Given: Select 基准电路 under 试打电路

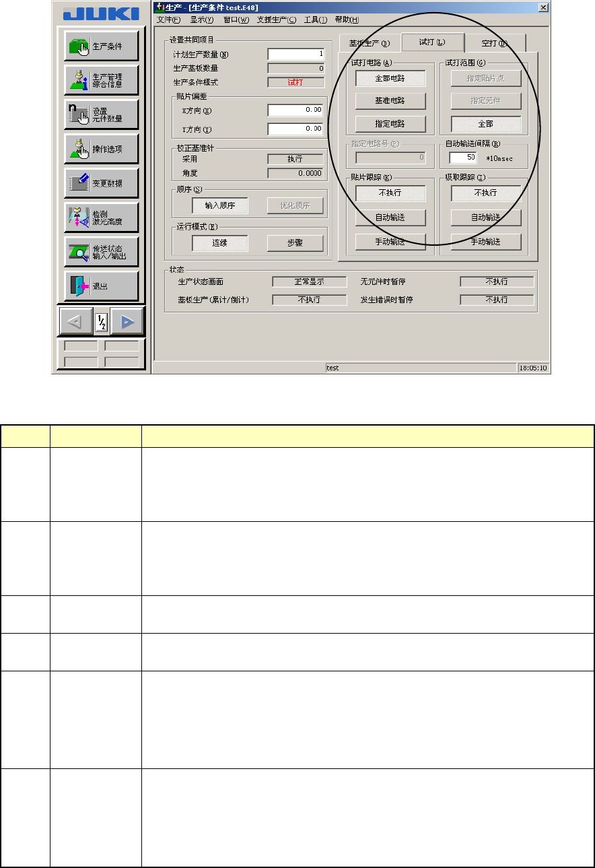Looking at the screenshot, I should tap(390, 101).
